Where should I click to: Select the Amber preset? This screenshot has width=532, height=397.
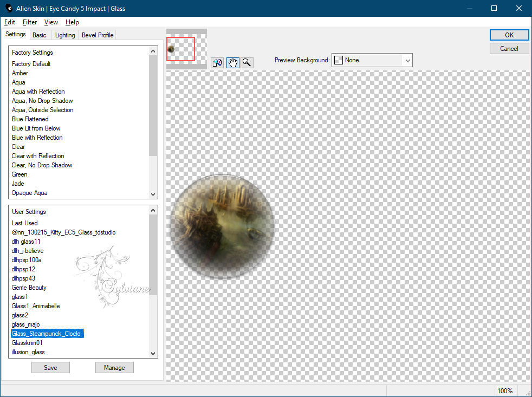point(20,73)
